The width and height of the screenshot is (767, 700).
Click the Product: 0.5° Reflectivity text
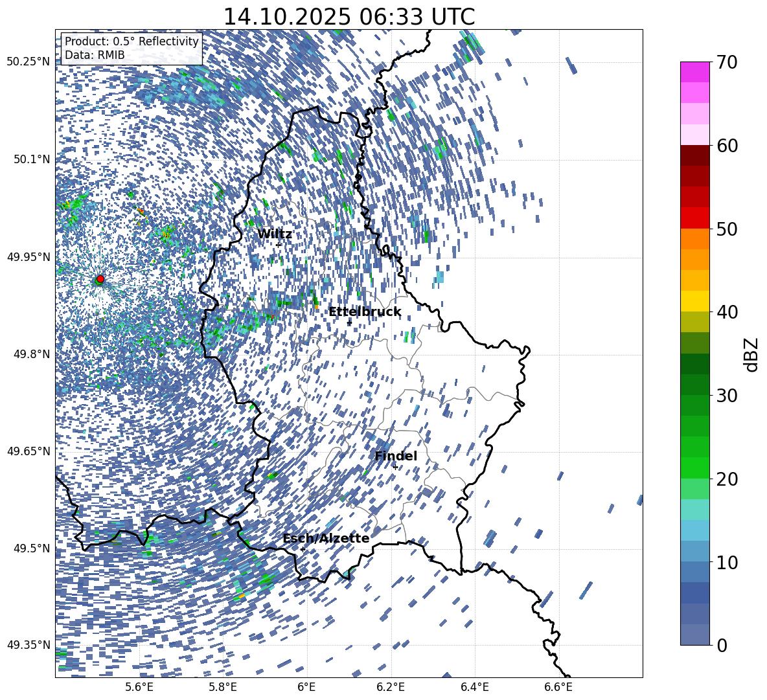click(132, 41)
